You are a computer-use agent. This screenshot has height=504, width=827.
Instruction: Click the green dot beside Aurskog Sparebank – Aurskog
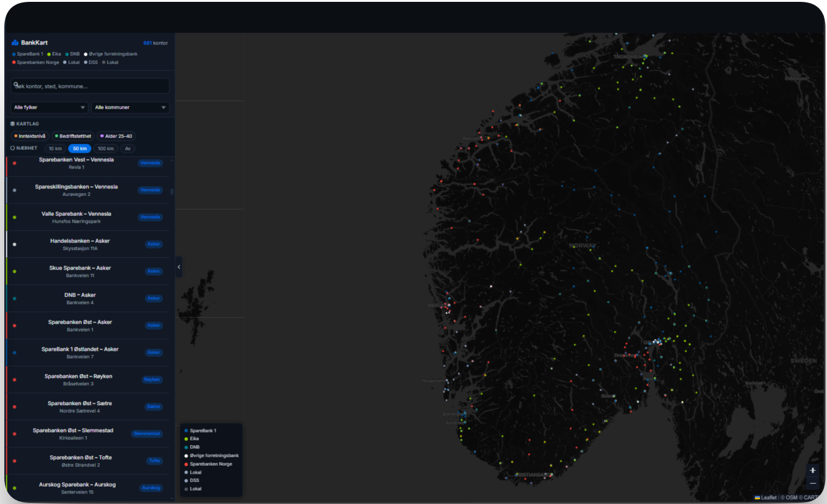tap(14, 488)
